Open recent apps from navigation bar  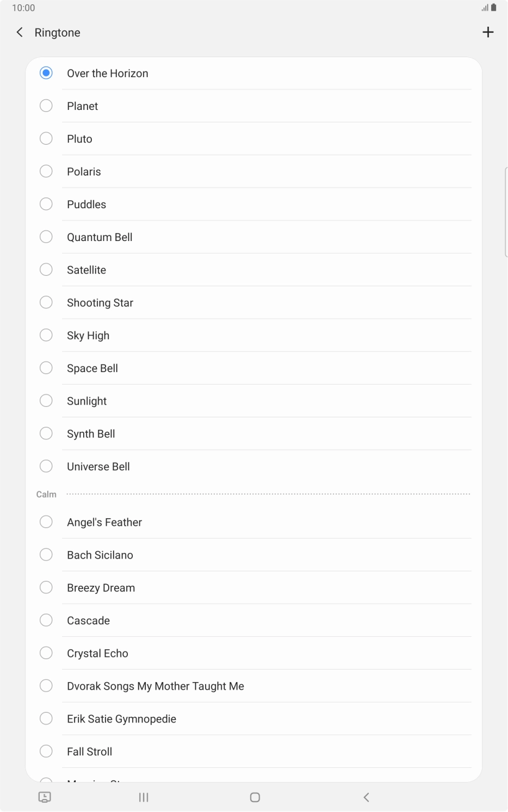click(143, 797)
